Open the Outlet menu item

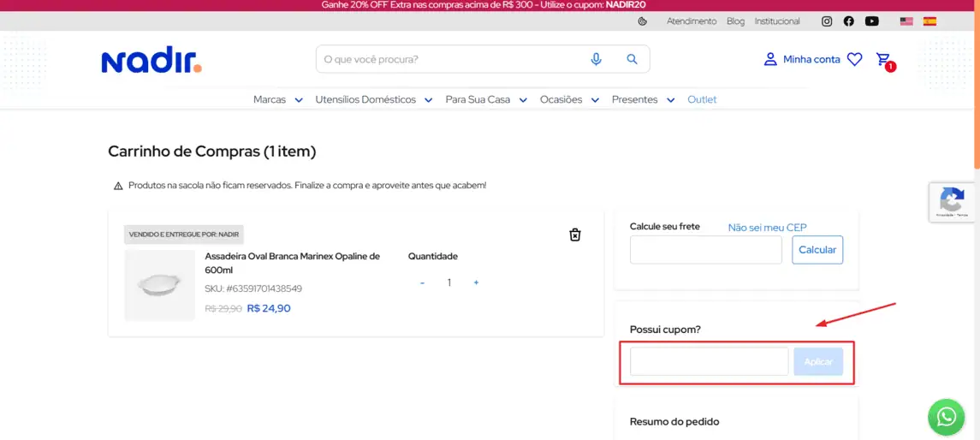[x=702, y=99]
